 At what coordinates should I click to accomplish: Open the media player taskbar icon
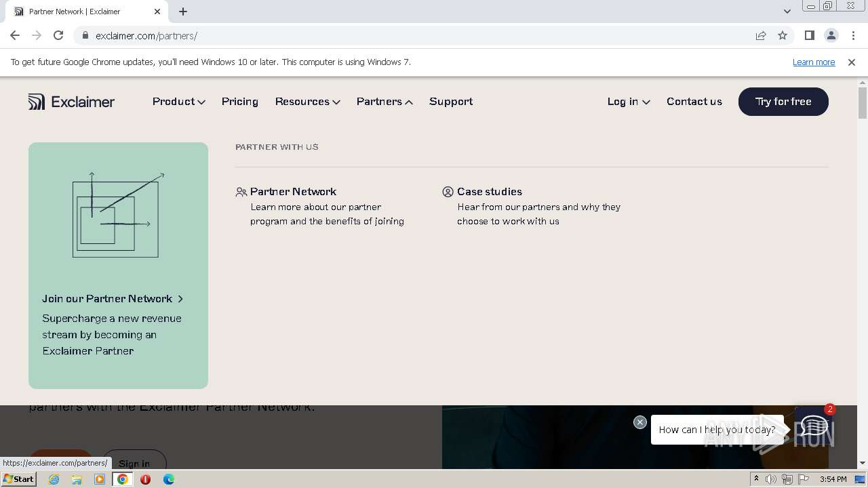point(100,479)
